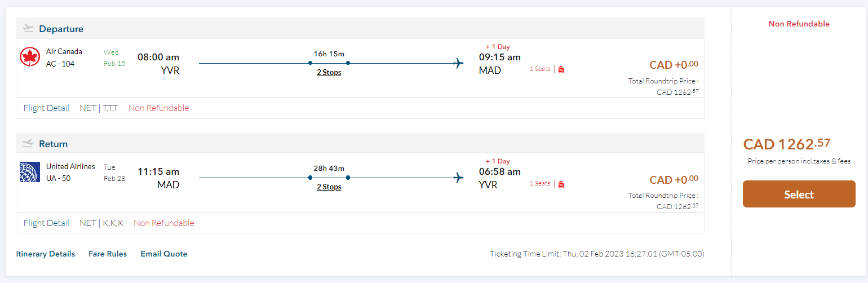
Task: Click the red baggage icon on the United flight
Action: click(561, 184)
